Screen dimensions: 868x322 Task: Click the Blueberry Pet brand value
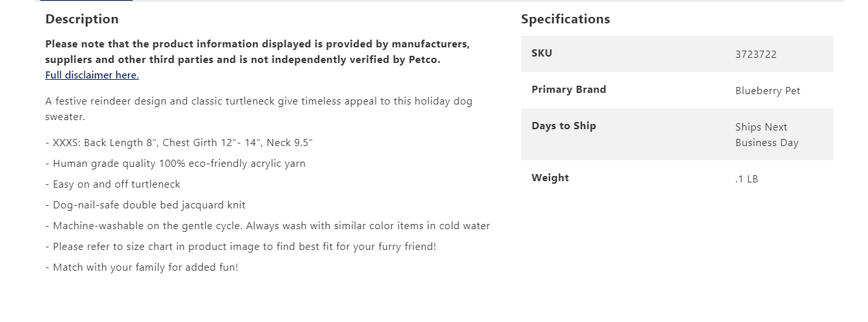tap(767, 91)
